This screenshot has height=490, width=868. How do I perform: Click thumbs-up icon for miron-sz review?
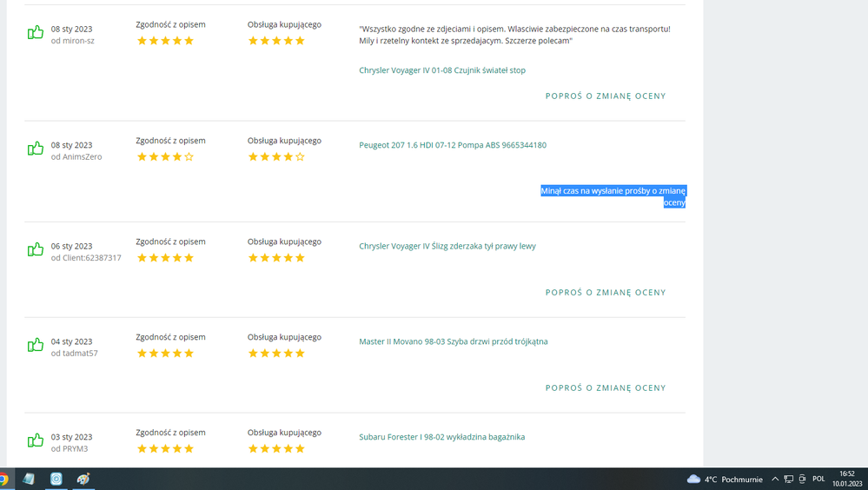pyautogui.click(x=36, y=33)
